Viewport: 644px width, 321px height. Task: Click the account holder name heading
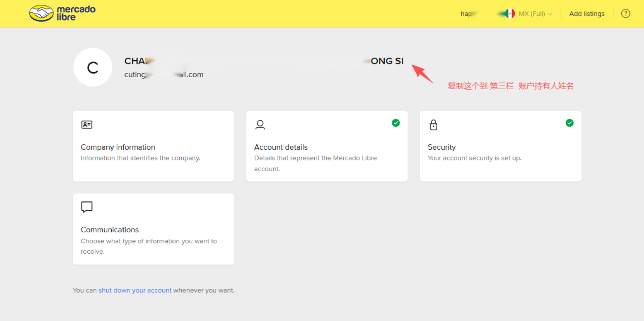click(264, 61)
